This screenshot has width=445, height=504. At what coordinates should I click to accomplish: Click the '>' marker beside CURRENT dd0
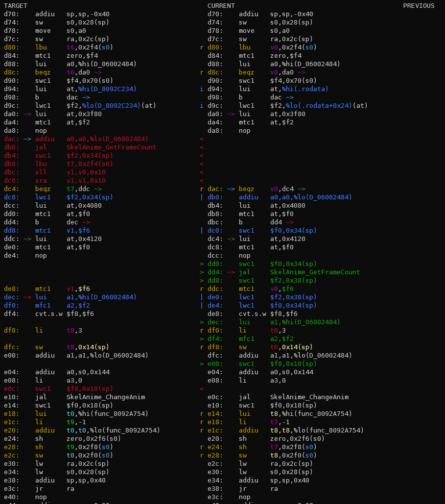tap(202, 264)
